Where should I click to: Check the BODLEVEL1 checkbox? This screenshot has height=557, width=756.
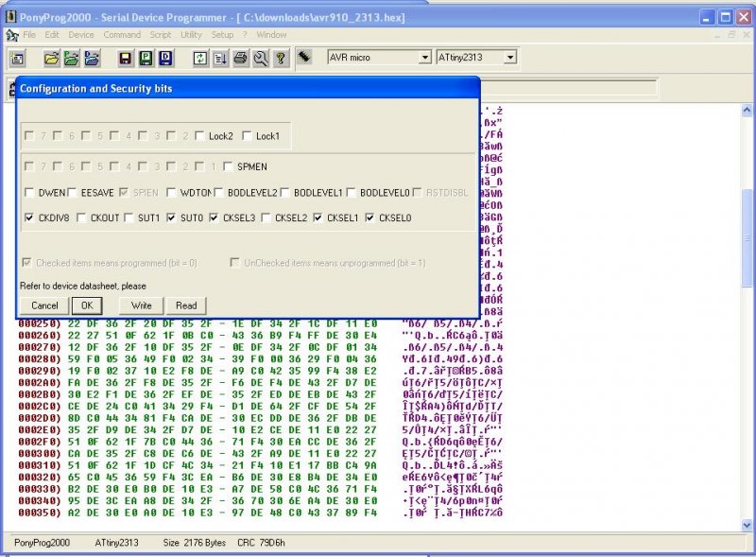click(285, 193)
